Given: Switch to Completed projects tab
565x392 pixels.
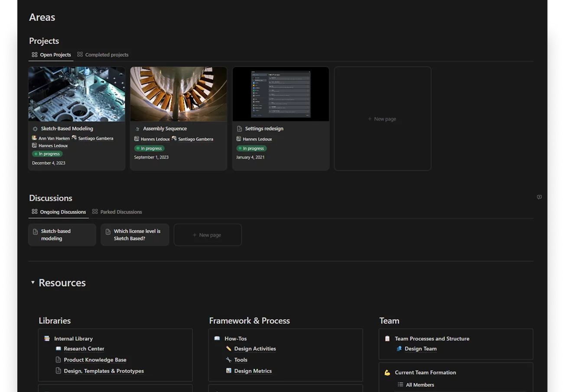Looking at the screenshot, I should (x=103, y=55).
